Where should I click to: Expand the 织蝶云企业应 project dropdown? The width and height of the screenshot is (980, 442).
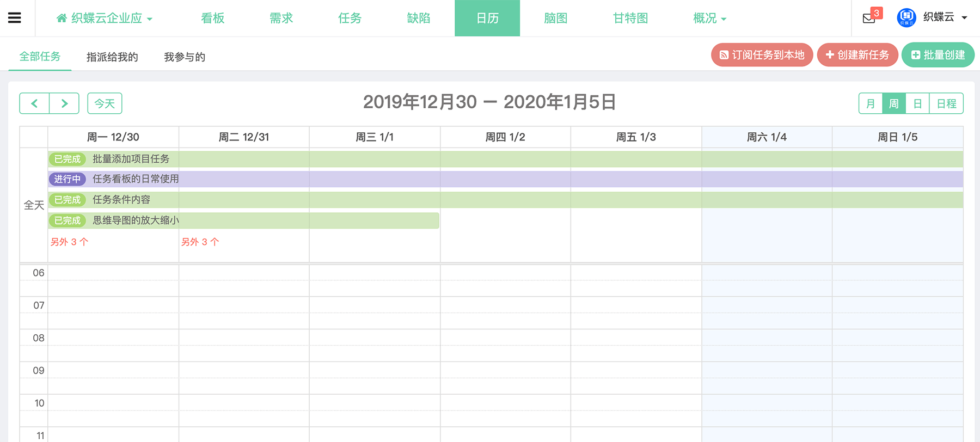pyautogui.click(x=105, y=18)
